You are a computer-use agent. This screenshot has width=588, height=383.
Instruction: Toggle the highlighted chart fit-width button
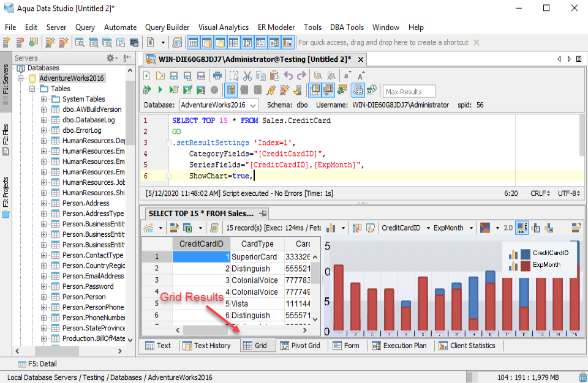click(x=522, y=228)
